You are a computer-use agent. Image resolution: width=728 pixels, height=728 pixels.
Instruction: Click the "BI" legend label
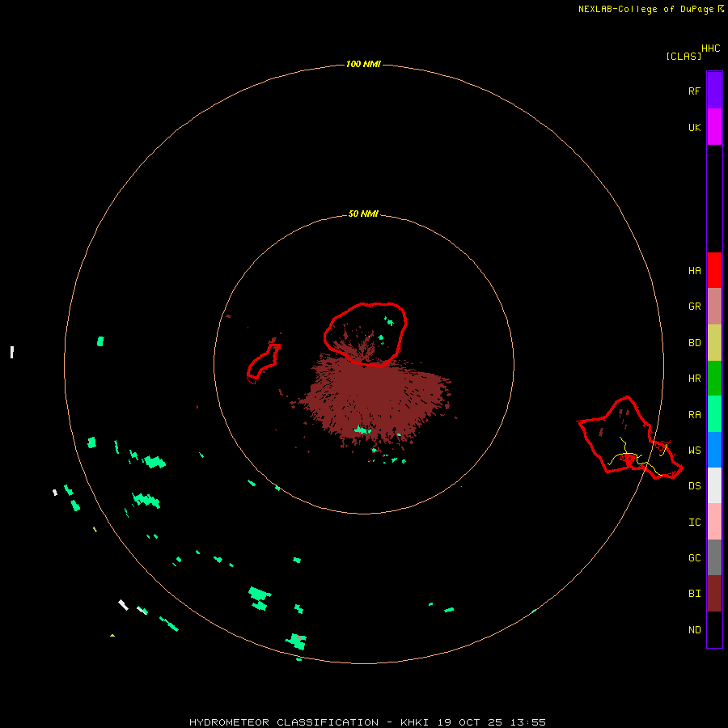(694, 594)
